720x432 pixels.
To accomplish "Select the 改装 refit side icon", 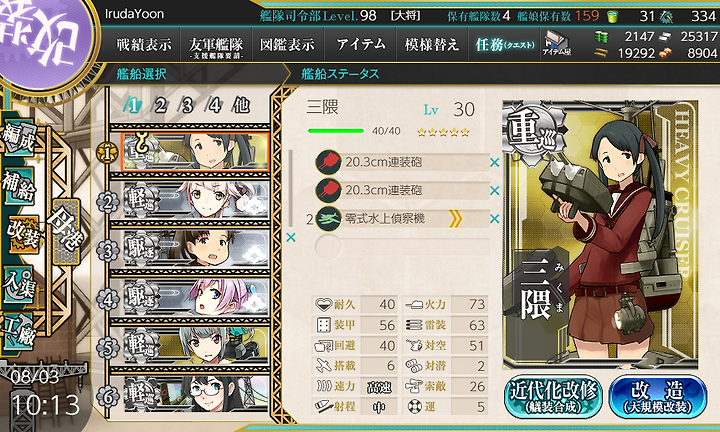I will (22, 235).
